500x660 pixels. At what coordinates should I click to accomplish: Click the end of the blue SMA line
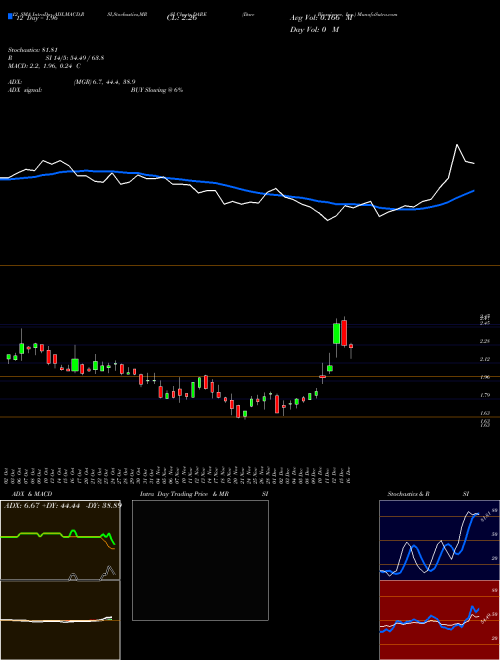coord(474,191)
